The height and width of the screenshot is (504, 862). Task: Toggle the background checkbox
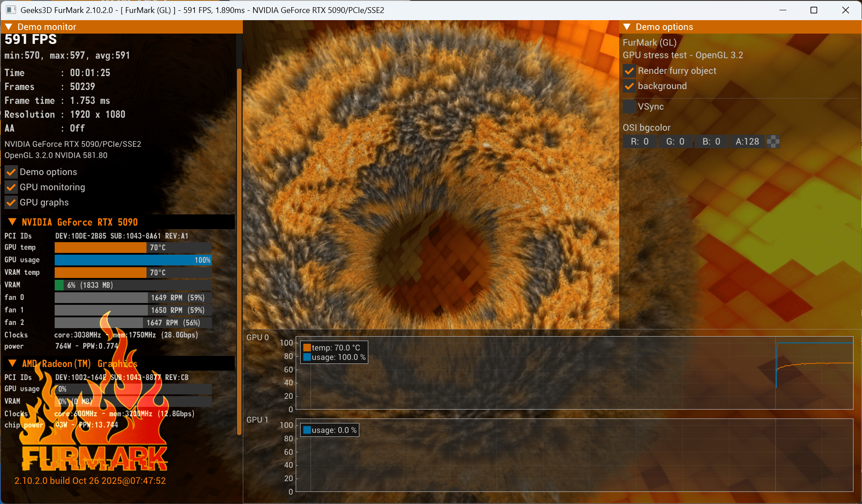tap(629, 86)
